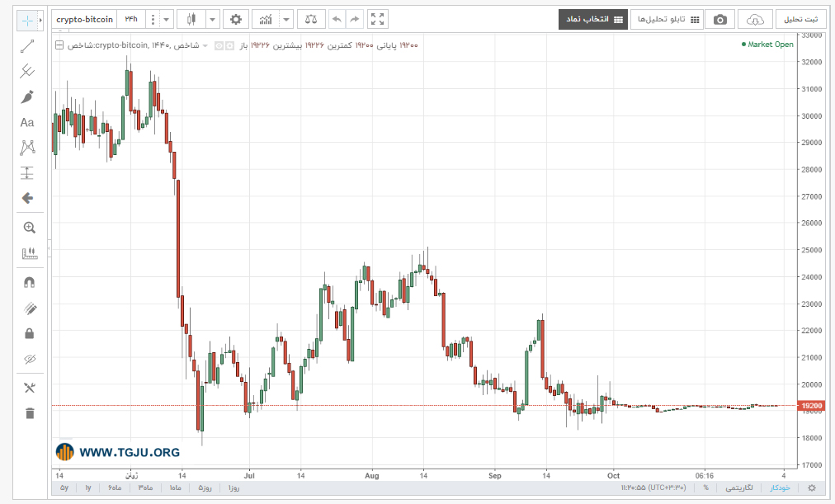Image resolution: width=835 pixels, height=504 pixels.
Task: Toggle stay-in-drawing-mode pencil icon
Action: 29,309
